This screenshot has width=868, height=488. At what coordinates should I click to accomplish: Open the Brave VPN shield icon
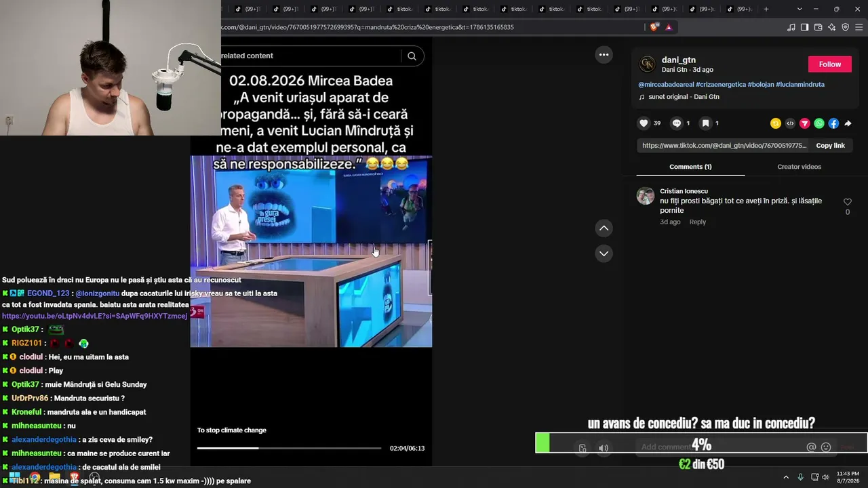coord(845,27)
